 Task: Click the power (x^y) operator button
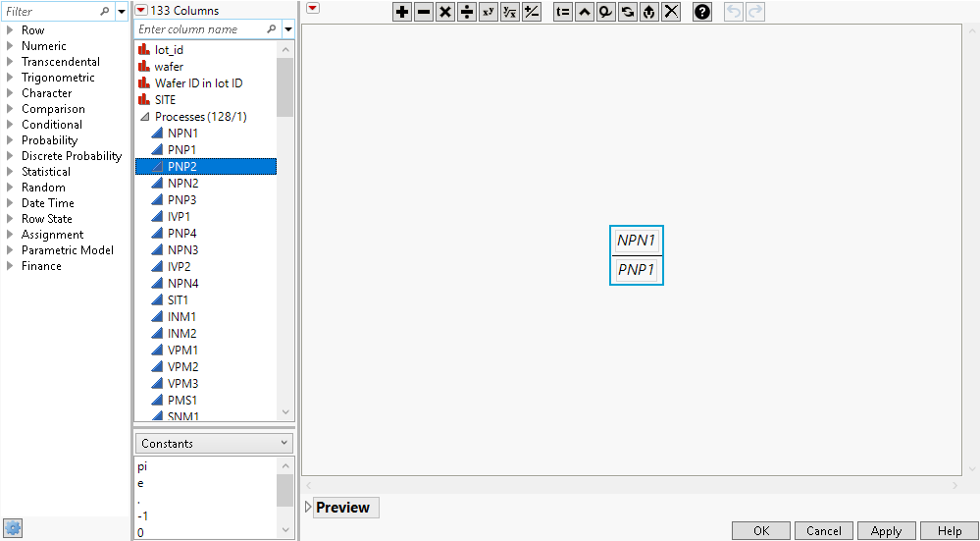(489, 12)
